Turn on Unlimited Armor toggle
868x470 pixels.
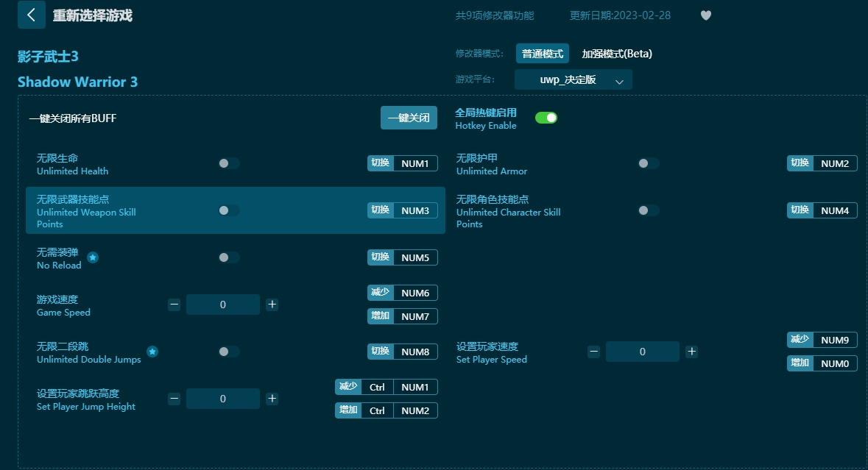point(648,163)
